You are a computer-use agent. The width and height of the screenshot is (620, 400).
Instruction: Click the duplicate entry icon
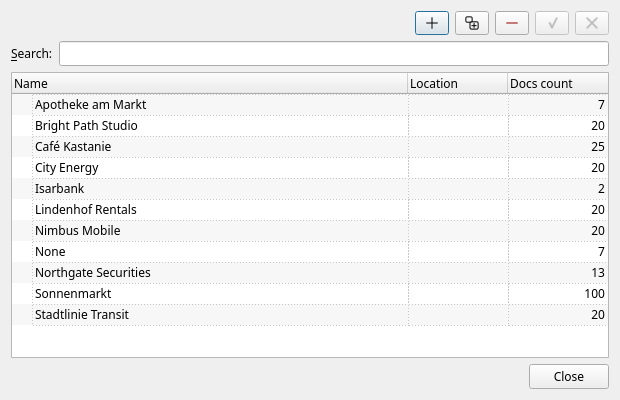472,23
